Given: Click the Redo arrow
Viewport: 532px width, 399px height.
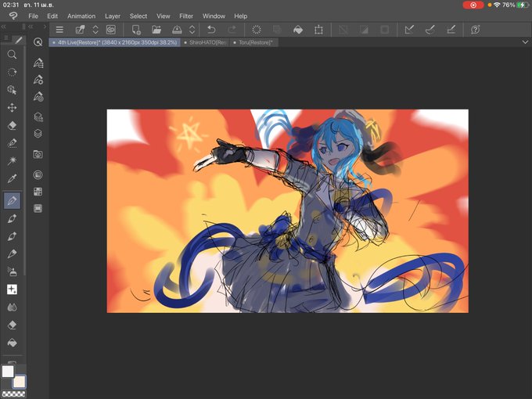Looking at the screenshot, I should tap(232, 30).
